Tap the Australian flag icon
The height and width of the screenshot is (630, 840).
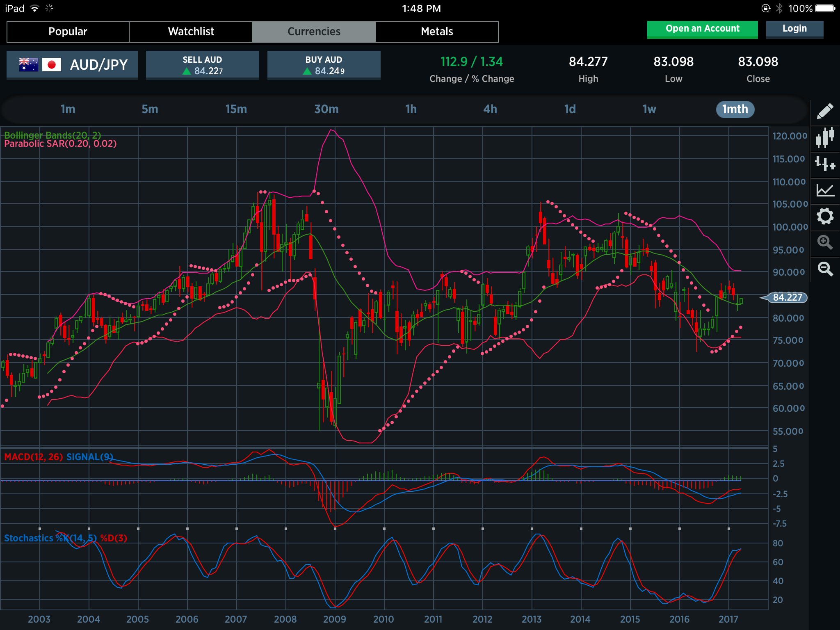click(28, 65)
